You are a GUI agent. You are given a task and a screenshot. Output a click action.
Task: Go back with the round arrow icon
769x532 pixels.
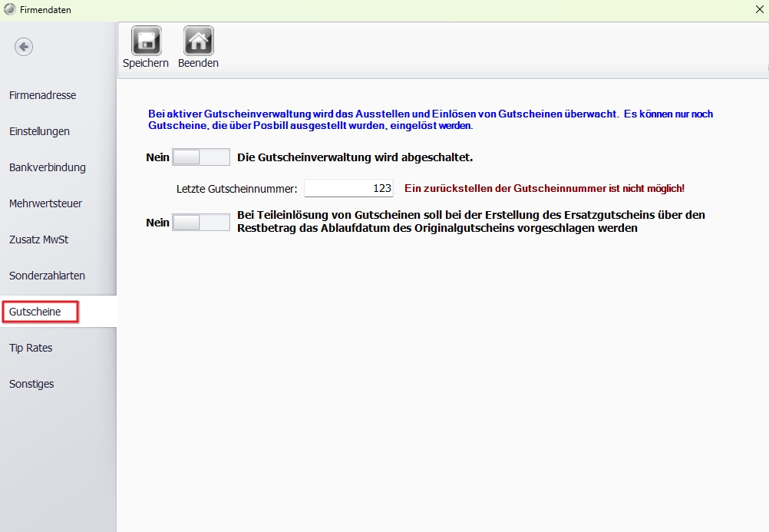point(24,47)
